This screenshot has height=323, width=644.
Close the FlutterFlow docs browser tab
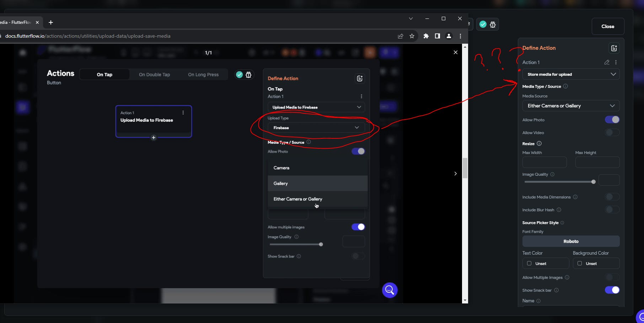click(37, 22)
